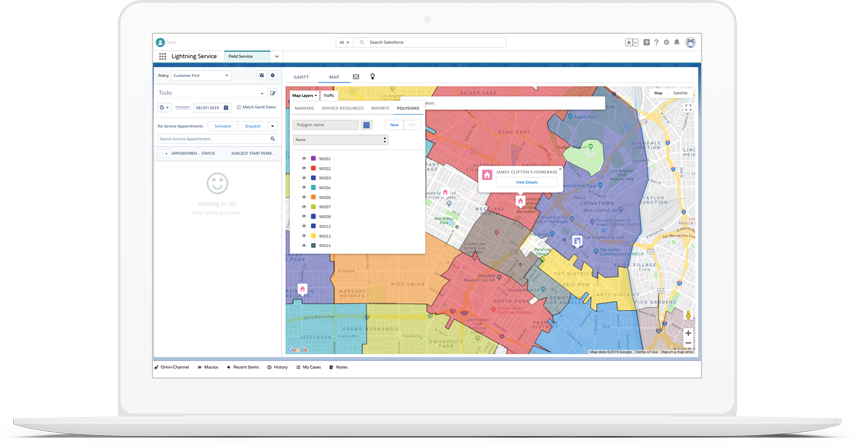857x447 pixels.
Task: Open the arrow dropdown next to Dispatch
Action: (x=273, y=126)
